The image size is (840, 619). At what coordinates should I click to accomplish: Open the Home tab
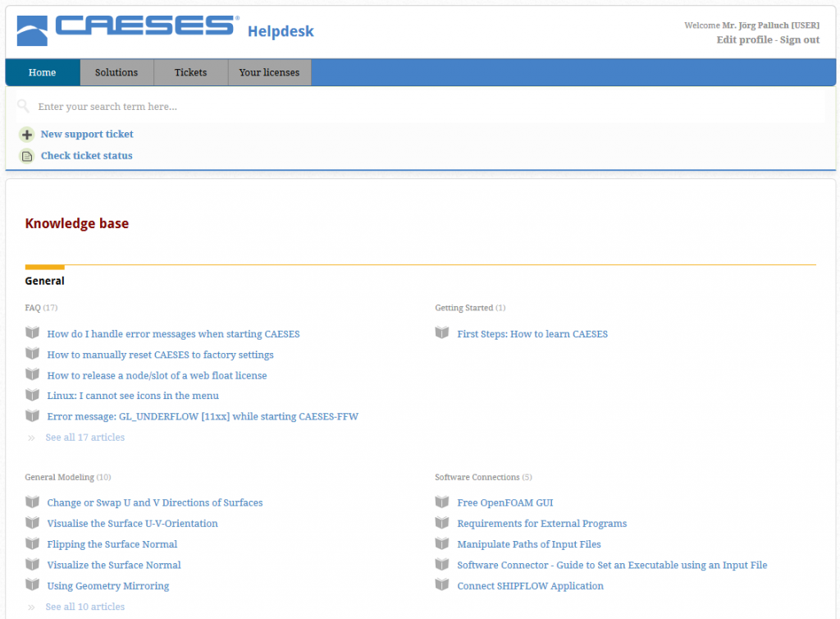tap(43, 72)
